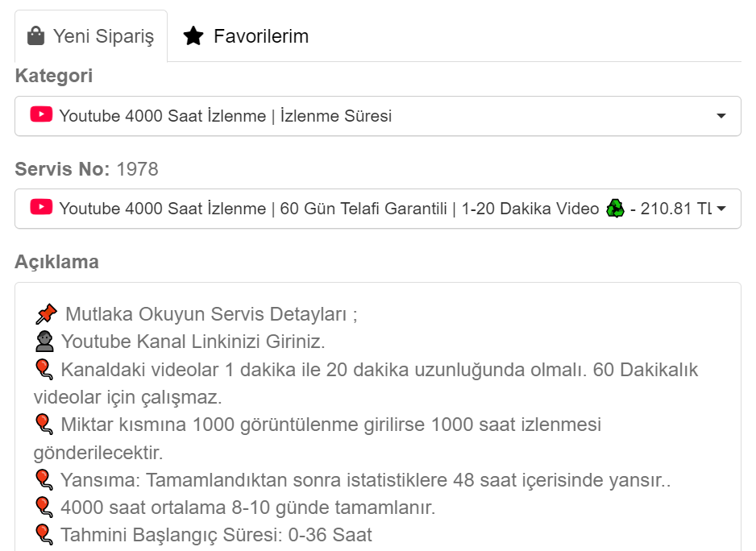Click the person emoji beside Youtube Kanal Linkinizi
This screenshot has width=756, height=551.
click(44, 342)
